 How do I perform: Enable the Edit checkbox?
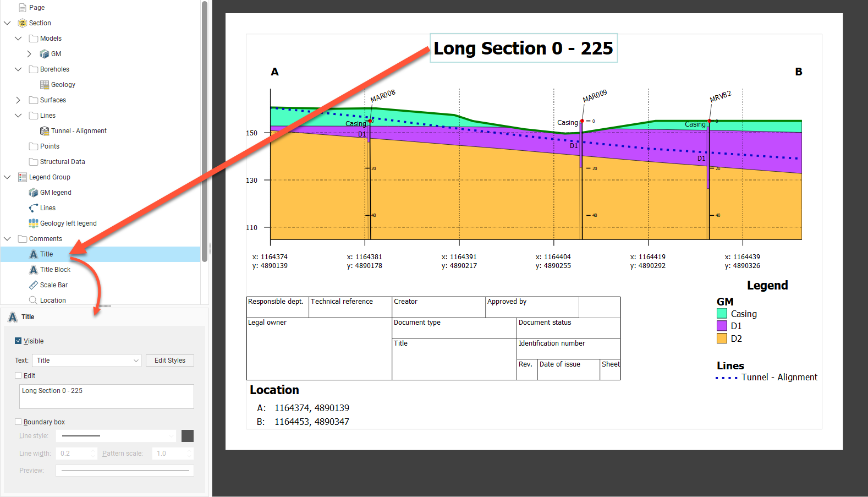point(18,376)
